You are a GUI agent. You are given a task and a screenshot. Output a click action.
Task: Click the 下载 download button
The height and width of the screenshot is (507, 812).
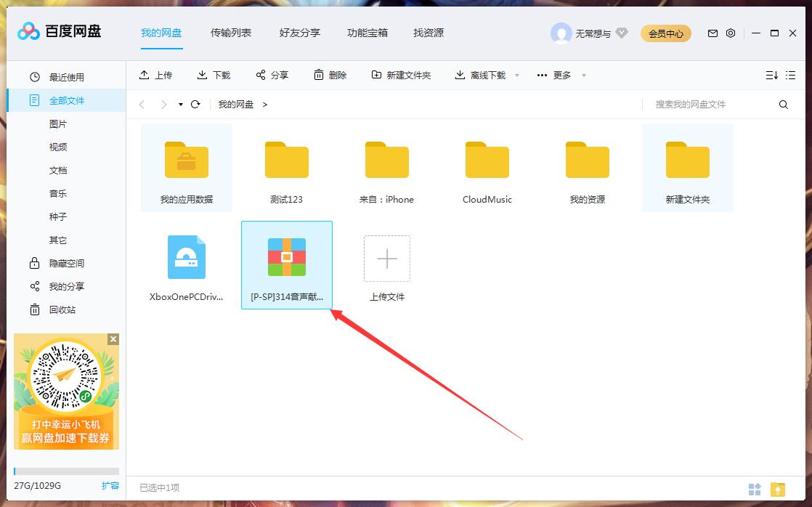(214, 75)
